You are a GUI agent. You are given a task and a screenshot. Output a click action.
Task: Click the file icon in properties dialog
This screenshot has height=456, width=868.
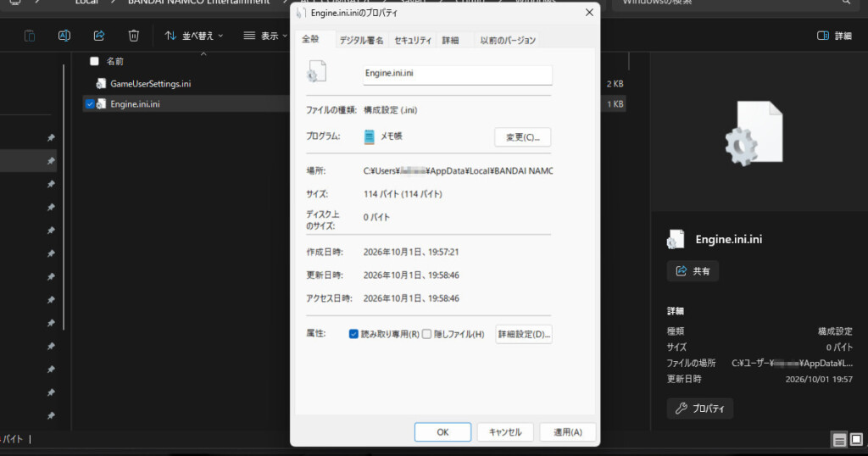pos(317,72)
